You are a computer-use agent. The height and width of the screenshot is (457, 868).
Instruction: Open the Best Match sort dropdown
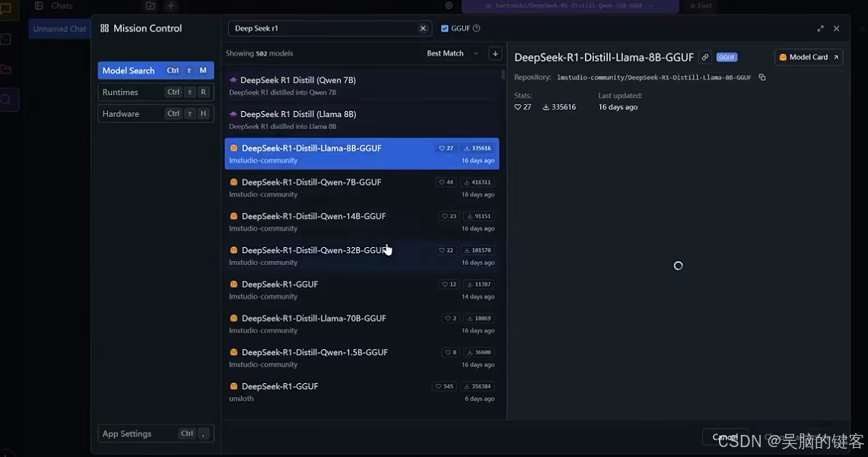(453, 53)
